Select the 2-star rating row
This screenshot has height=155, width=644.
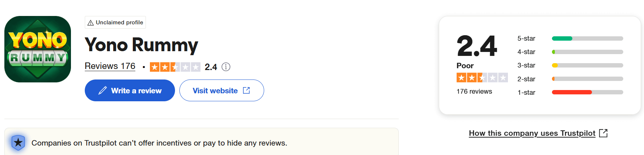(x=570, y=79)
